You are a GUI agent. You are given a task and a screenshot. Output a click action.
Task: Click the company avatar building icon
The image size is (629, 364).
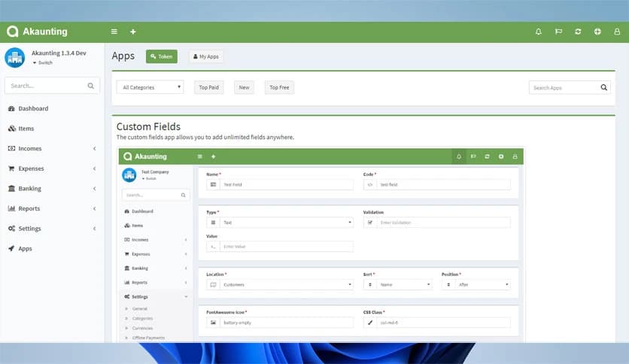coord(15,57)
